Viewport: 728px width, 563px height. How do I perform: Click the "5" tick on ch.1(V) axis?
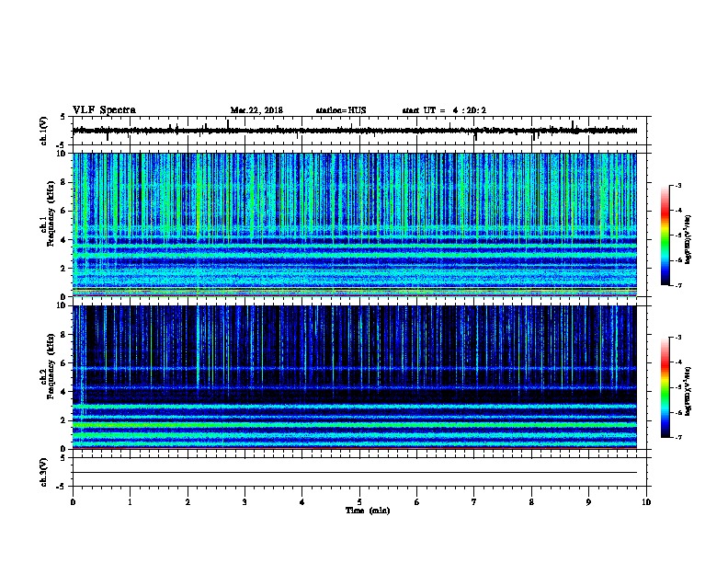pyautogui.click(x=63, y=117)
